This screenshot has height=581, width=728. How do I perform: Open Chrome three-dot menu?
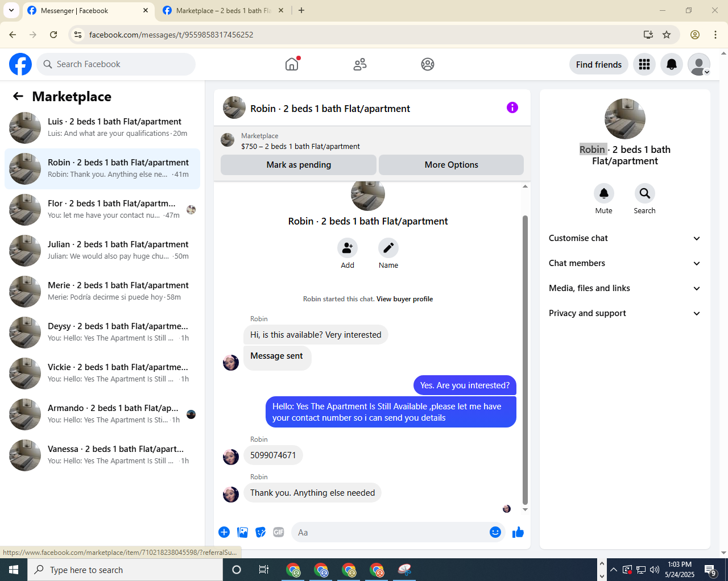(715, 35)
